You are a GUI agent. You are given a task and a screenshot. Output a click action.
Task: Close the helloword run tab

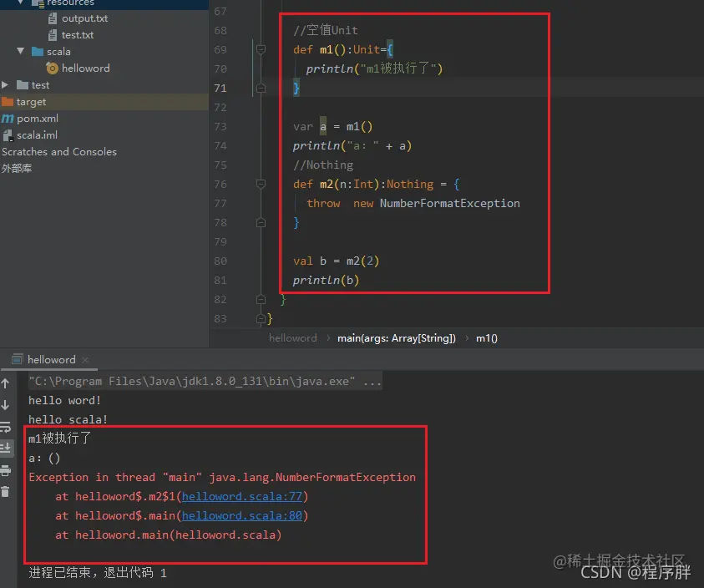85,360
